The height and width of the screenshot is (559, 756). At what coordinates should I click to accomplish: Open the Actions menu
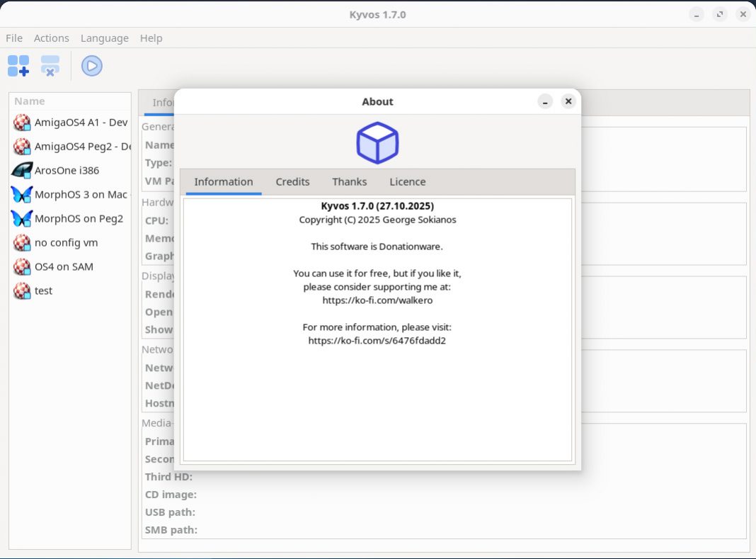tap(51, 38)
